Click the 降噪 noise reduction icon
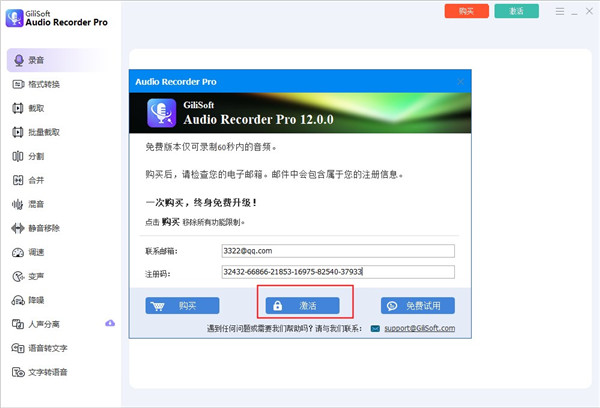The width and height of the screenshot is (600, 408). click(x=18, y=300)
